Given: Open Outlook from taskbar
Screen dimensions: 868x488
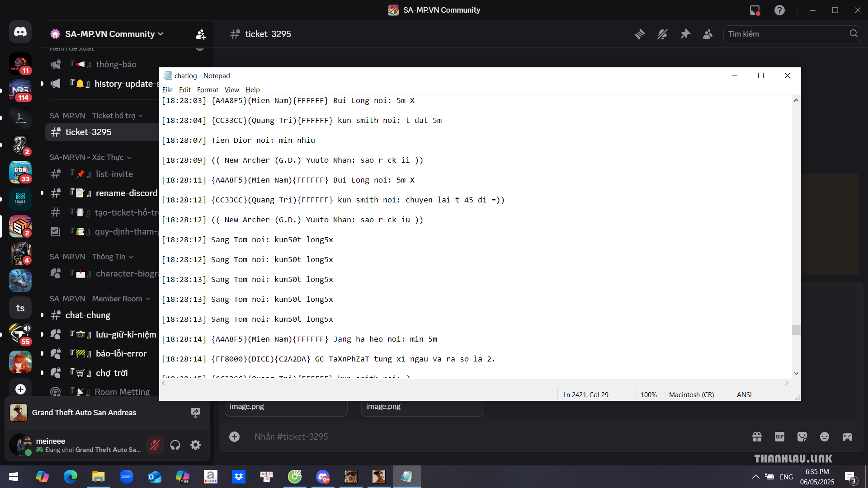Looking at the screenshot, I should 155,477.
